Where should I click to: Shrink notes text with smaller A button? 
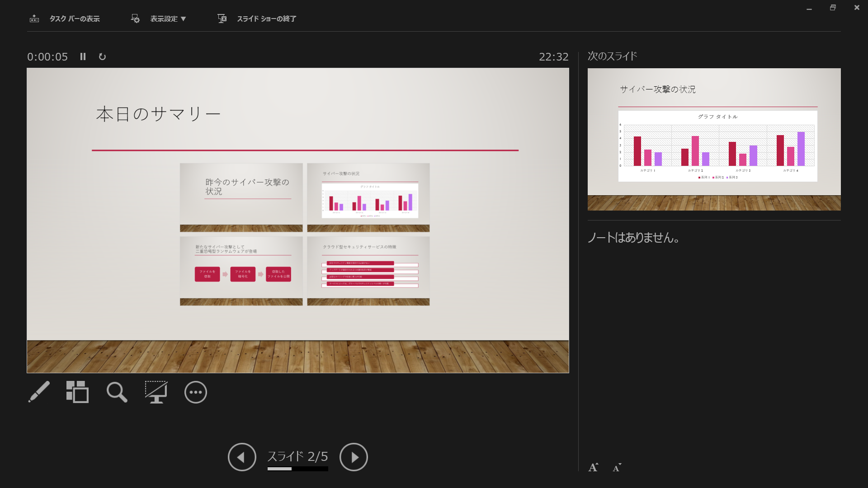[x=617, y=468]
